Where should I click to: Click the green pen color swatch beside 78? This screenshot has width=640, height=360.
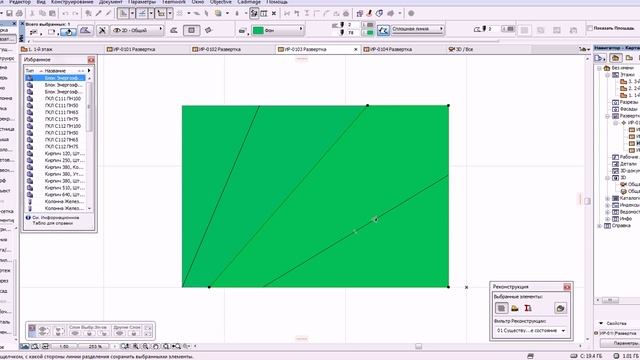tap(370, 33)
